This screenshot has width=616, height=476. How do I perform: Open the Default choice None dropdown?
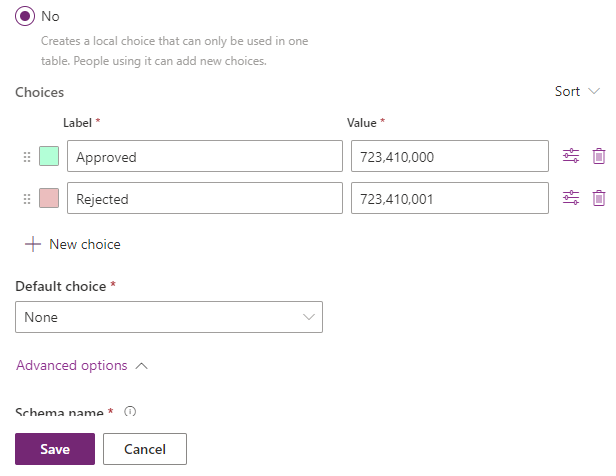point(169,317)
